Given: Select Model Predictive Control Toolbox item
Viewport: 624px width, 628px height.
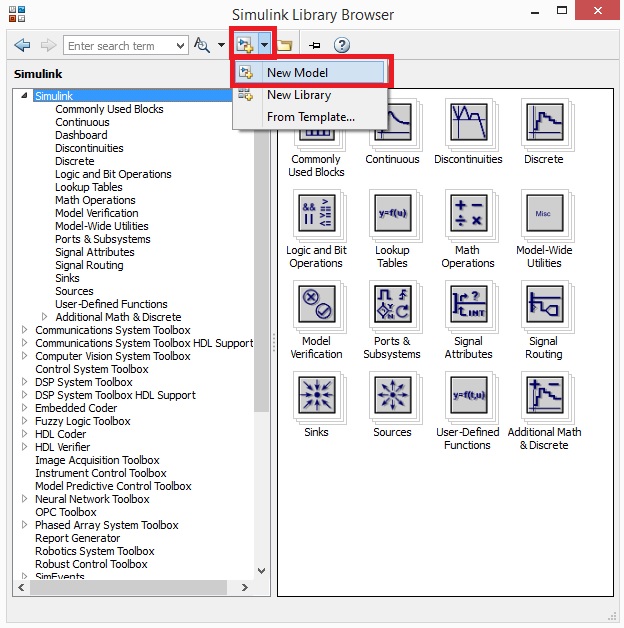Looking at the screenshot, I should (x=113, y=486).
